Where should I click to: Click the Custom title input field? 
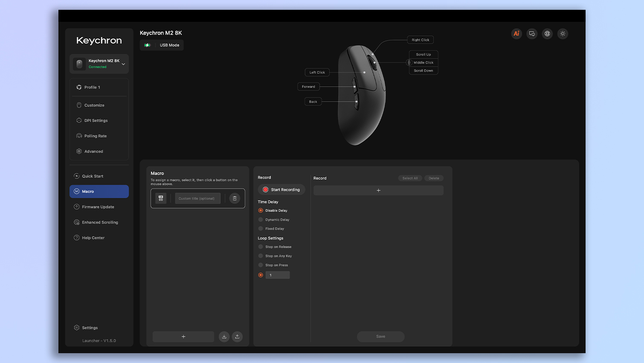pos(198,198)
